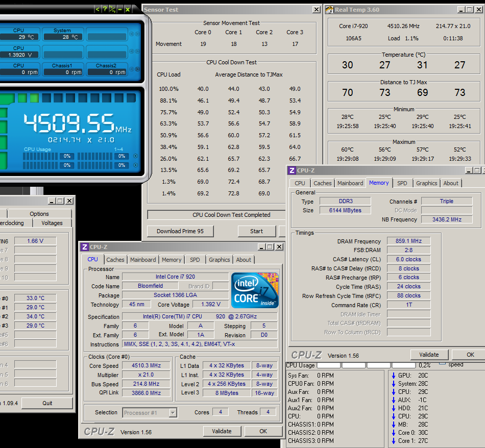Open About tab in CPU-Z CPU window
The image size is (485, 448).
point(244,260)
